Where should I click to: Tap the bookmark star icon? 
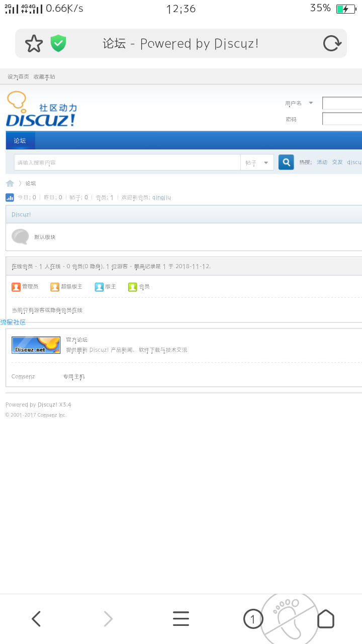[x=34, y=44]
